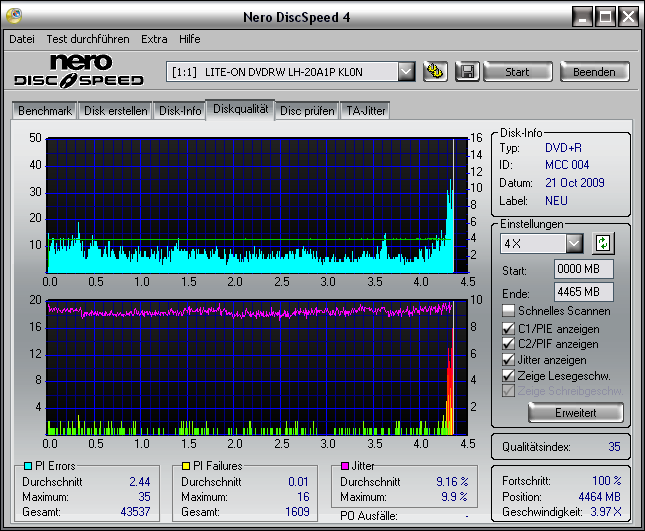Select the Disk-Info tab
Screen dimensions: 645x531
[x=180, y=111]
